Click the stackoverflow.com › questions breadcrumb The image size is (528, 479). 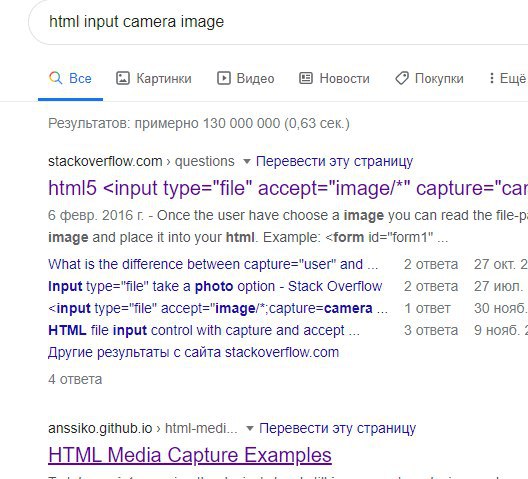(x=141, y=161)
